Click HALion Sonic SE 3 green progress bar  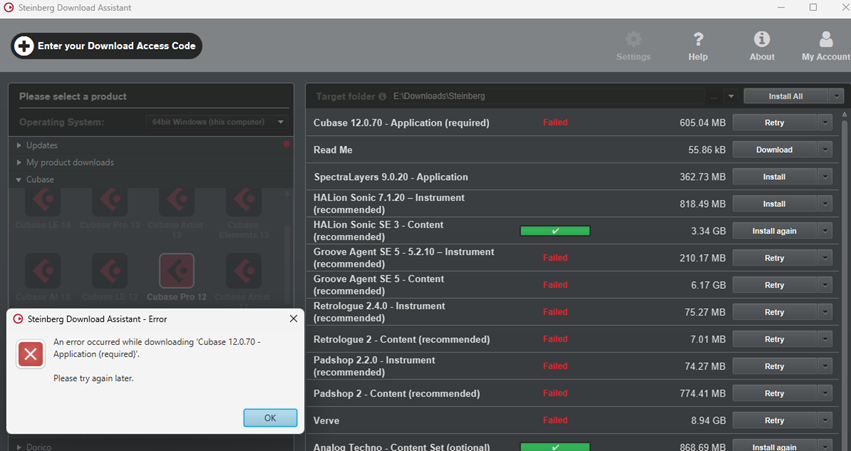coord(555,231)
